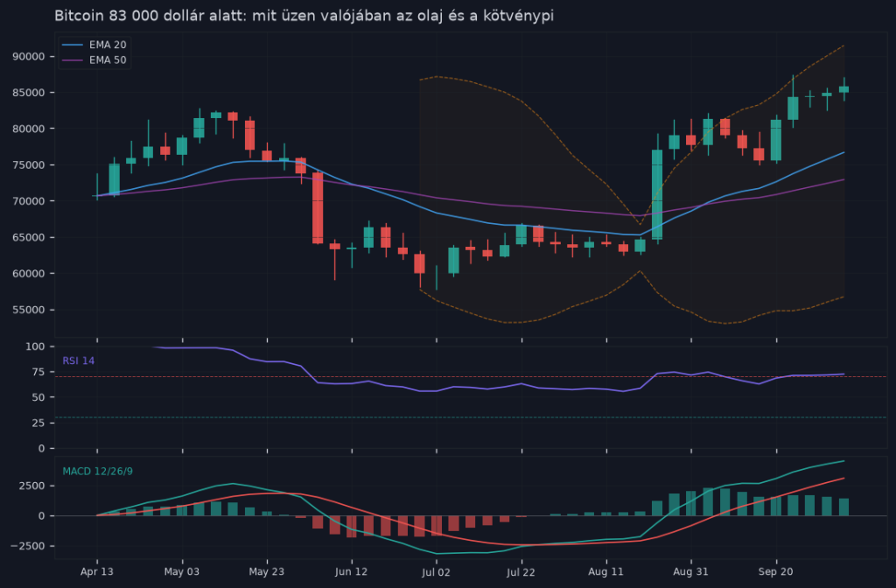Click the blue EMA 20 line sample in the legend
Image resolution: width=896 pixels, height=588 pixels.
coord(72,45)
